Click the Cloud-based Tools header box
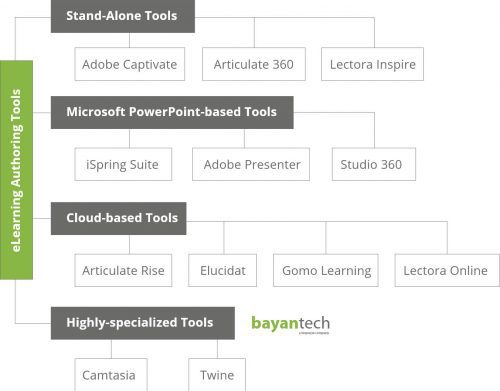This screenshot has width=500, height=391. [119, 218]
